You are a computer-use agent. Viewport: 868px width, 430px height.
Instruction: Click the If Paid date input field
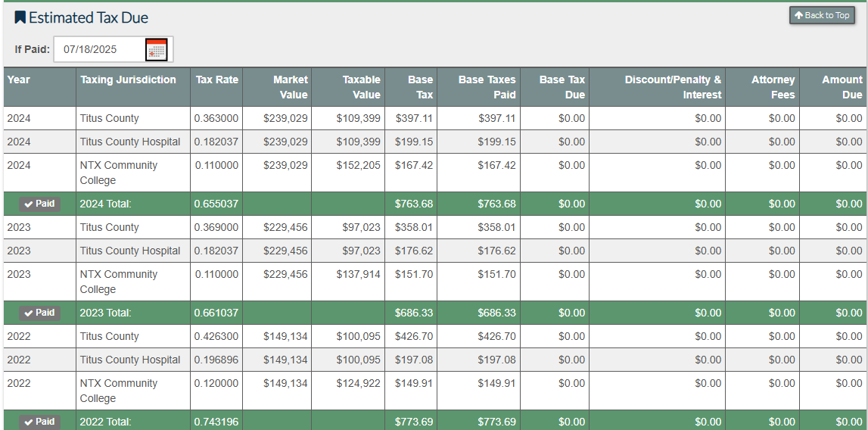[98, 50]
